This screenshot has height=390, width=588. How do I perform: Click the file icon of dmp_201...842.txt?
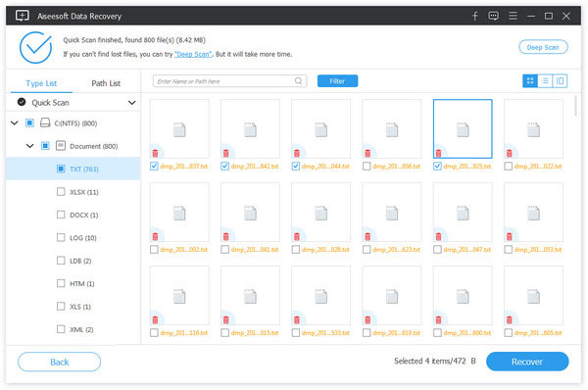pos(250,129)
